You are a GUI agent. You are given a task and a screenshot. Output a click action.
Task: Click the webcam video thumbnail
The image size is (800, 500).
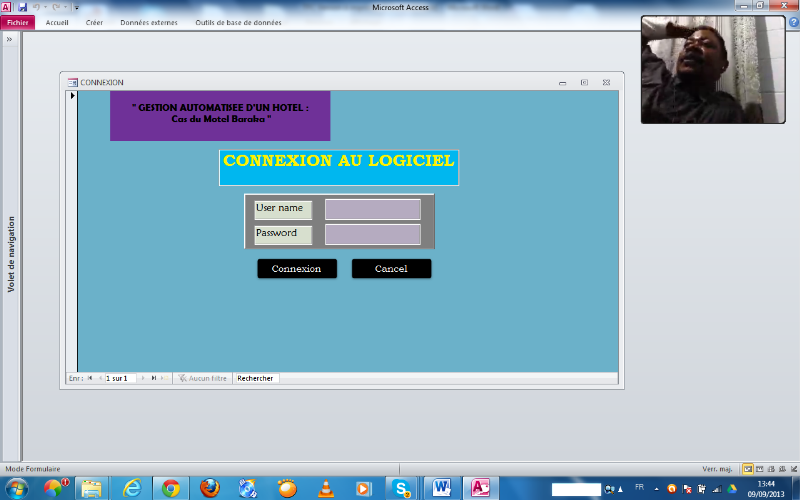pyautogui.click(x=713, y=69)
